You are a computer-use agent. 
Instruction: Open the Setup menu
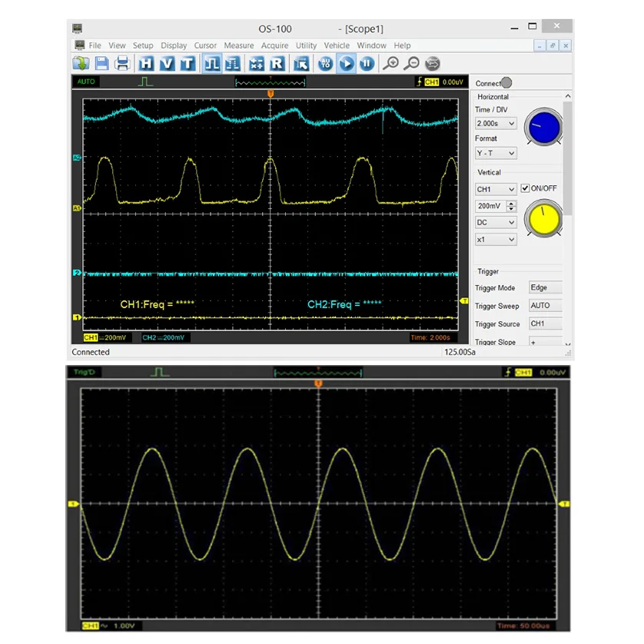143,45
